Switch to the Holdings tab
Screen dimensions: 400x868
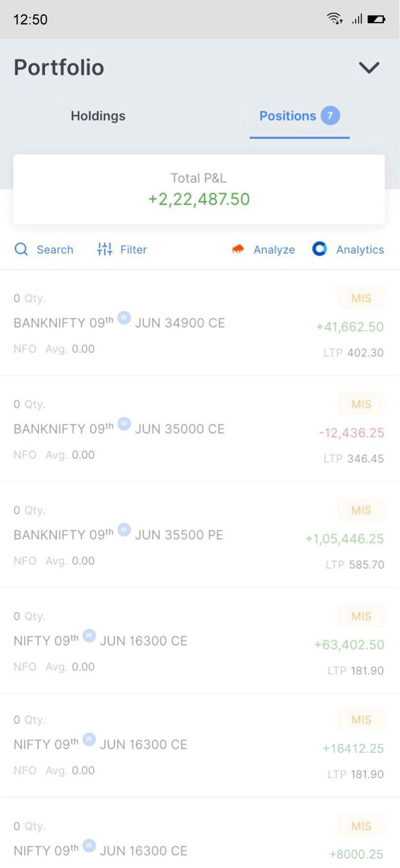[98, 116]
